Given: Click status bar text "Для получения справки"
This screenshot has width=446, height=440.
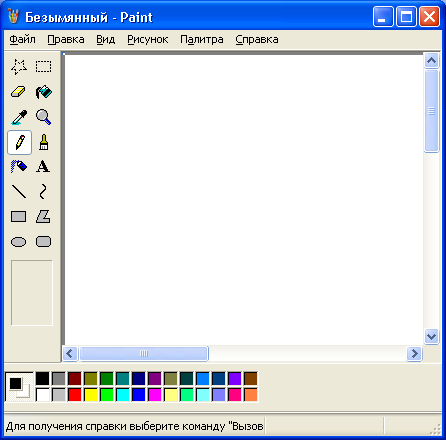Looking at the screenshot, I should [67, 426].
